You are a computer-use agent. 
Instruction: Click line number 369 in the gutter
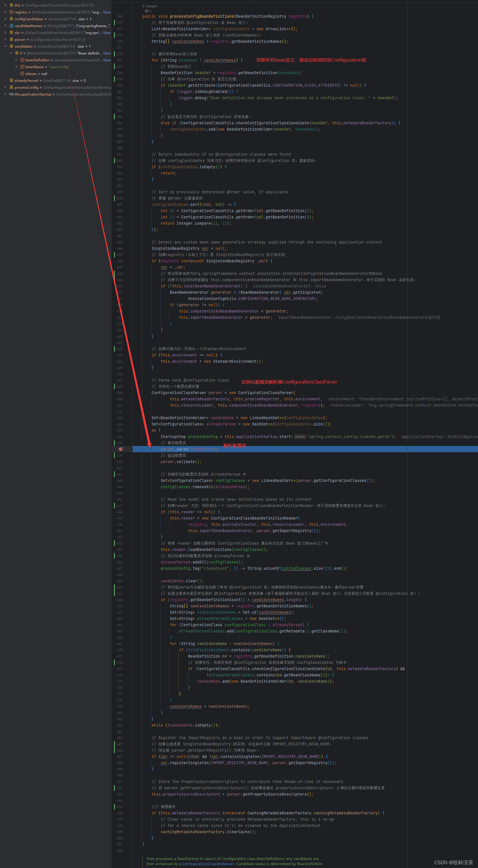pos(119,17)
